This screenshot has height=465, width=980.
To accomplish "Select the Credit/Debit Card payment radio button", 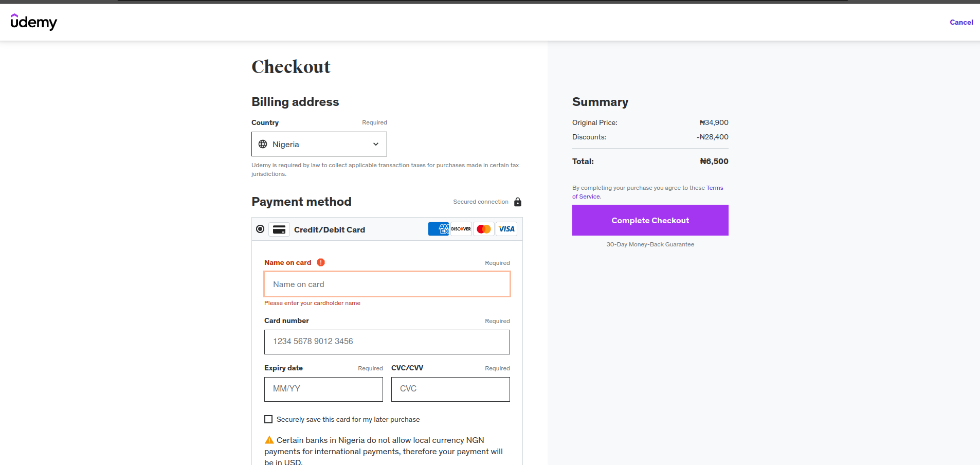I will point(260,229).
